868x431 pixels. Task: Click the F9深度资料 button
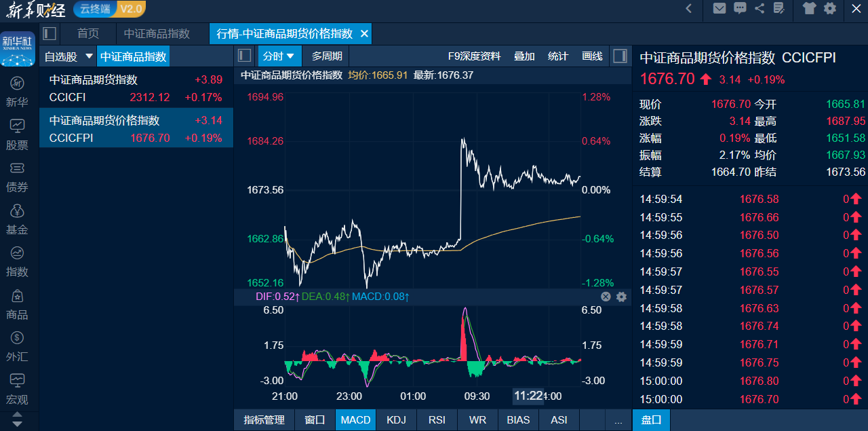474,56
